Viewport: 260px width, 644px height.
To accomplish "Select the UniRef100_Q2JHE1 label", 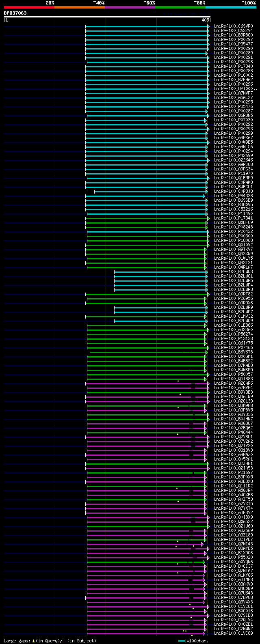I will coord(233,463).
